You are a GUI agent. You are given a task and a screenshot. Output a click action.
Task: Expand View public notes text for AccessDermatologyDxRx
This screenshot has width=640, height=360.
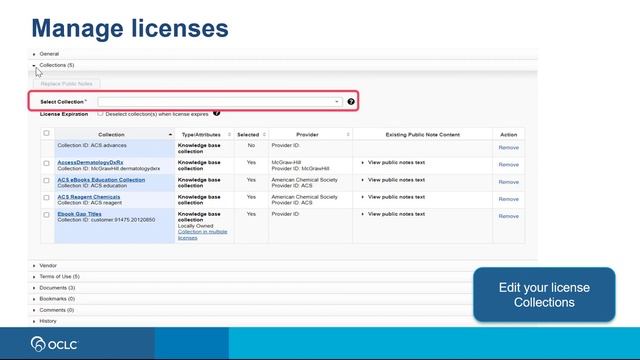pos(393,162)
